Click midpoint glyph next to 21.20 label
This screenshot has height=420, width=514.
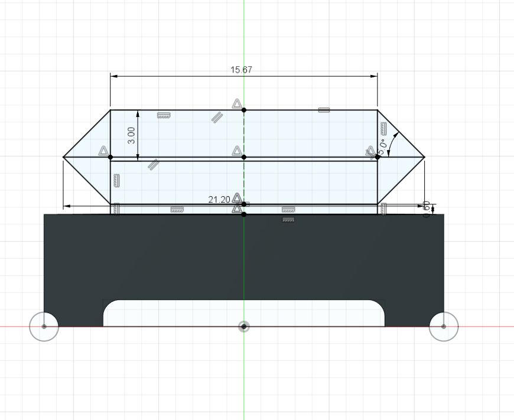(x=237, y=198)
